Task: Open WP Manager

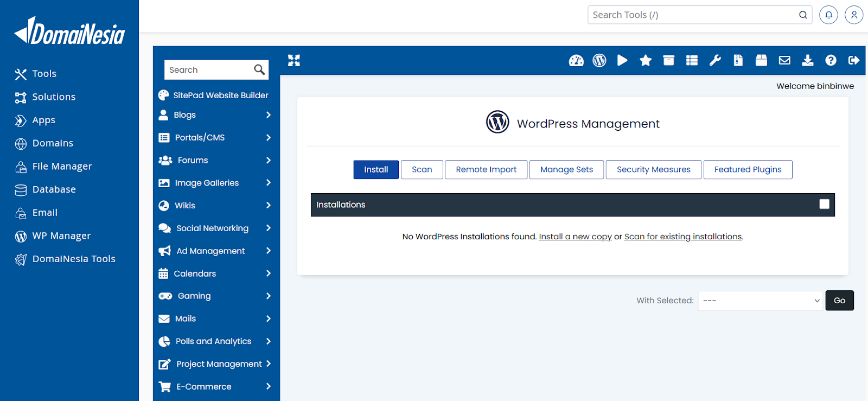Action: pos(53,236)
